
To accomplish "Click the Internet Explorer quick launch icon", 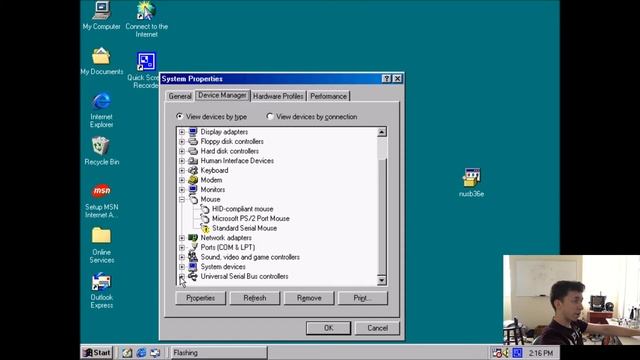I will click(x=141, y=353).
